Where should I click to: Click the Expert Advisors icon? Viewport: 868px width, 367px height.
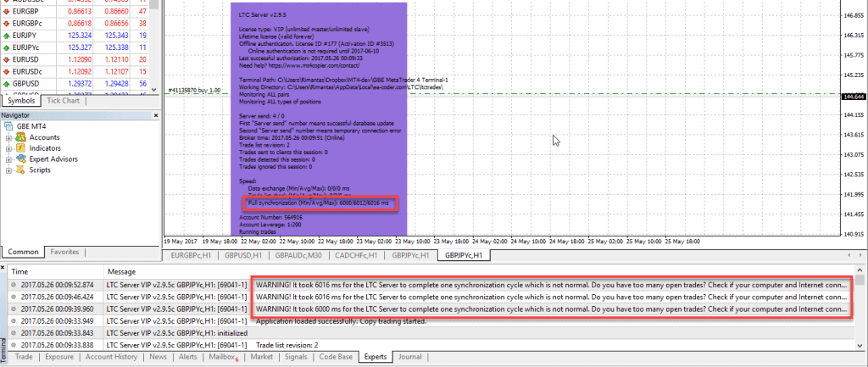(20, 159)
